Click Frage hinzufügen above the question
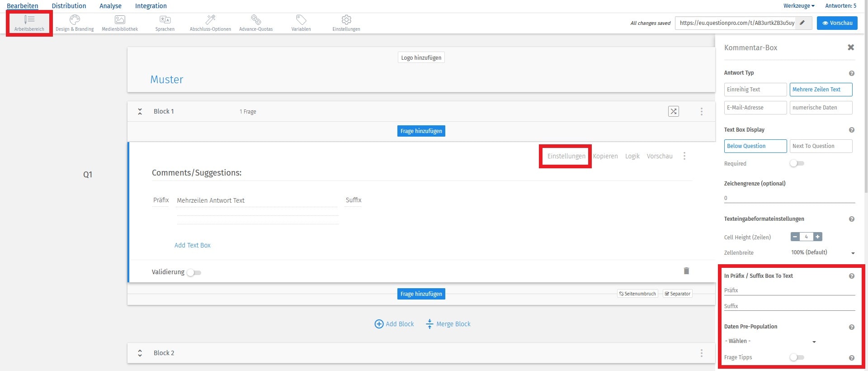The width and height of the screenshot is (868, 371). 421,131
